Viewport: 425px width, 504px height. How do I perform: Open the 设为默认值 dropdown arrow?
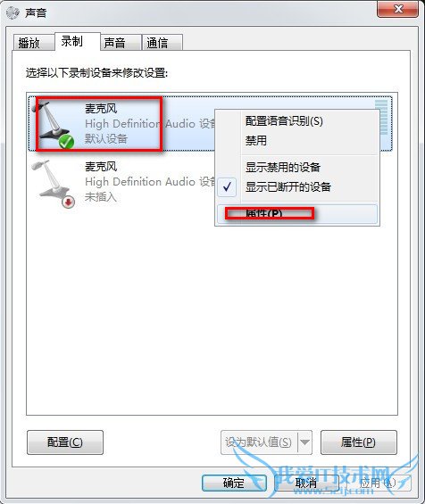point(304,442)
